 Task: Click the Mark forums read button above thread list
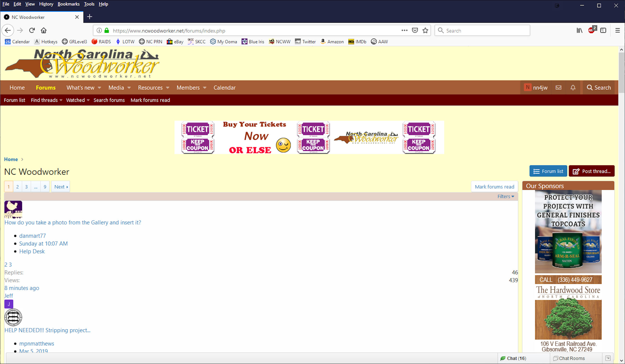(x=494, y=187)
